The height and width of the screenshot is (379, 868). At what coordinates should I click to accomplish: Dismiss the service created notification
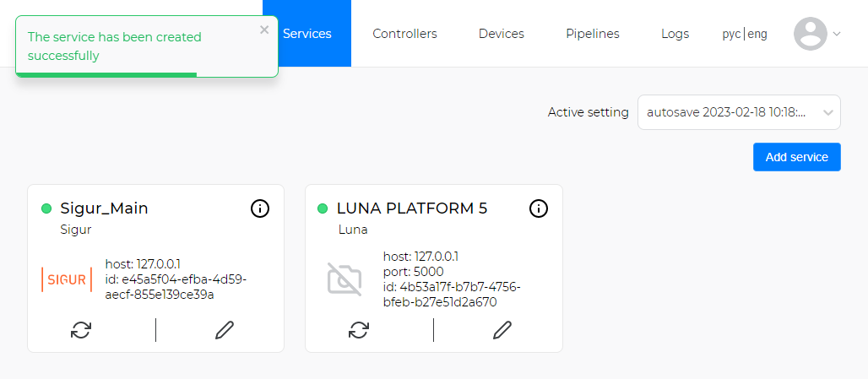pyautogui.click(x=264, y=30)
